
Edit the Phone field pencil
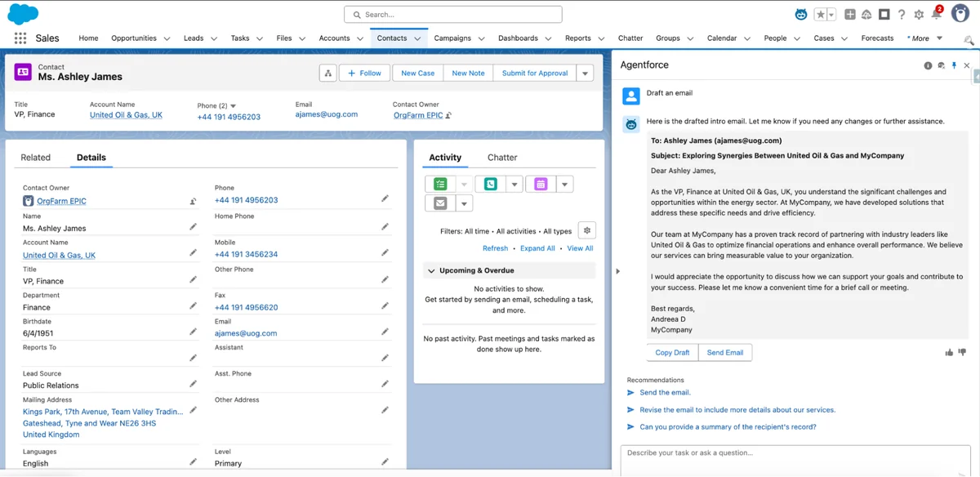tap(385, 199)
